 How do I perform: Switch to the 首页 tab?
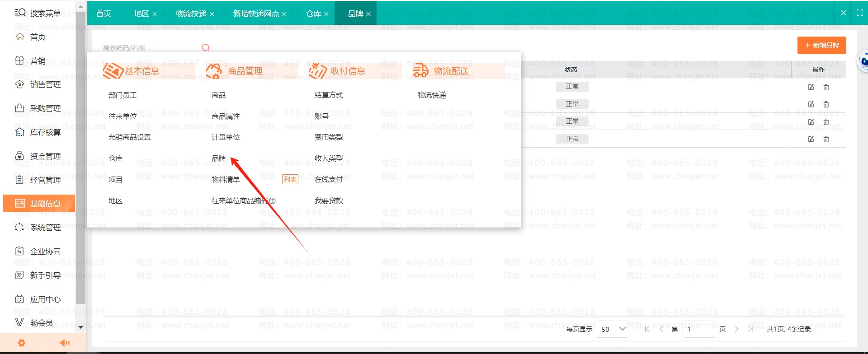[104, 14]
